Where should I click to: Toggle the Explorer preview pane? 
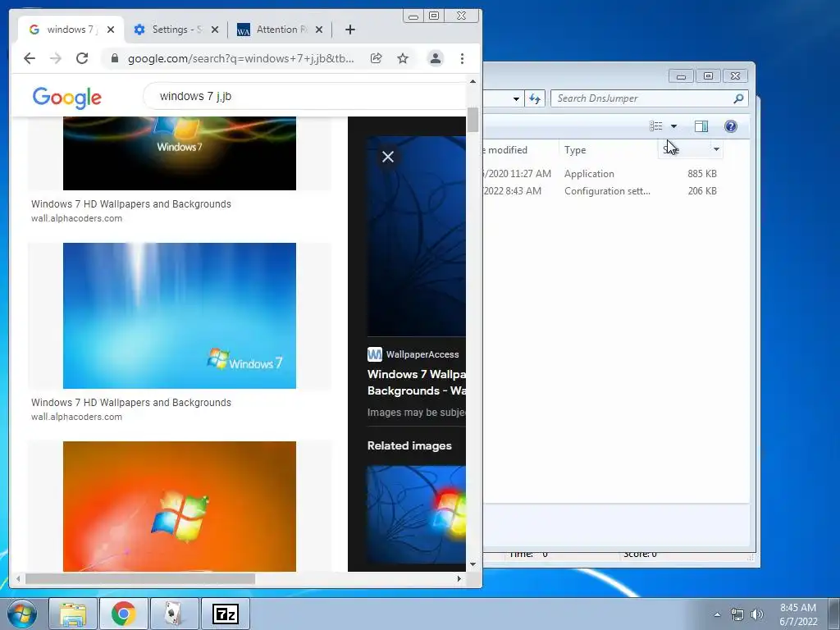(701, 126)
